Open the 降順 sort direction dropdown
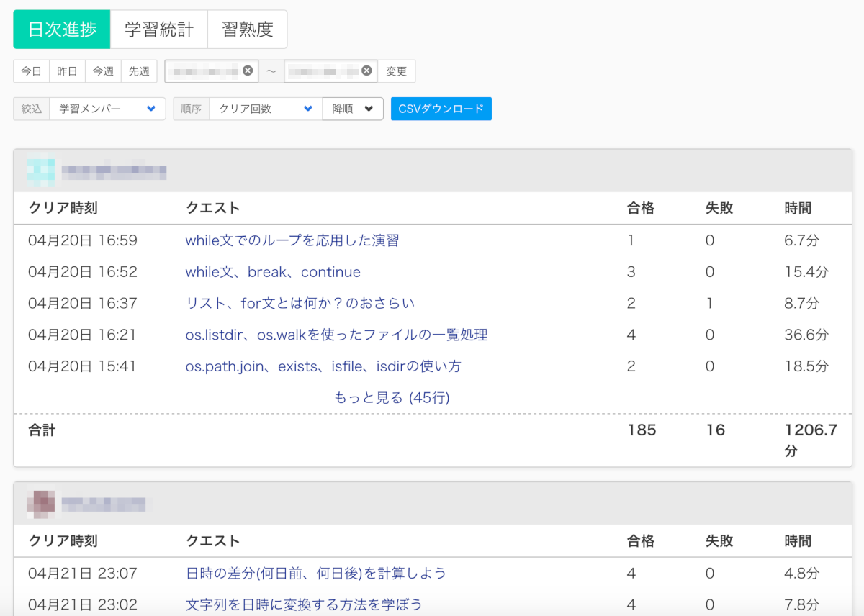This screenshot has width=864, height=616. pos(353,109)
